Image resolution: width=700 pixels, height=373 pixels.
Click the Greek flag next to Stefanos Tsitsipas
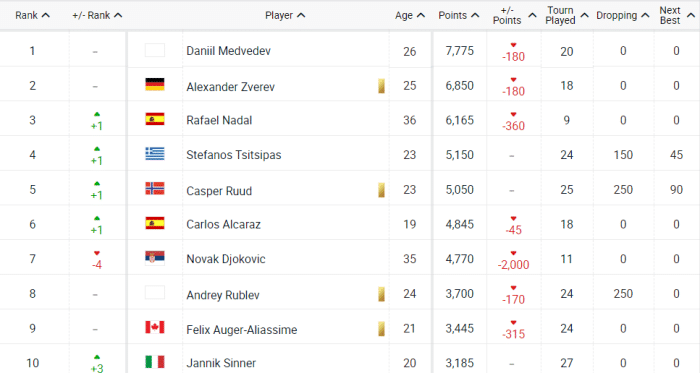pos(155,153)
